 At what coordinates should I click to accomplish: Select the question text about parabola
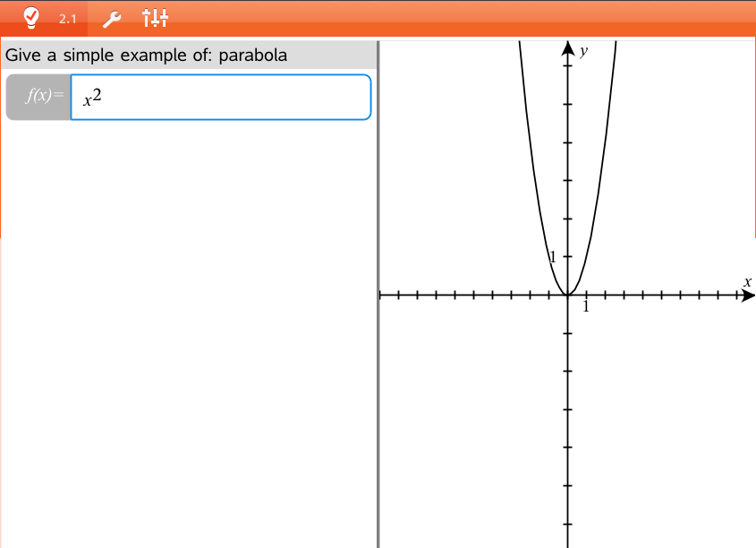[147, 56]
